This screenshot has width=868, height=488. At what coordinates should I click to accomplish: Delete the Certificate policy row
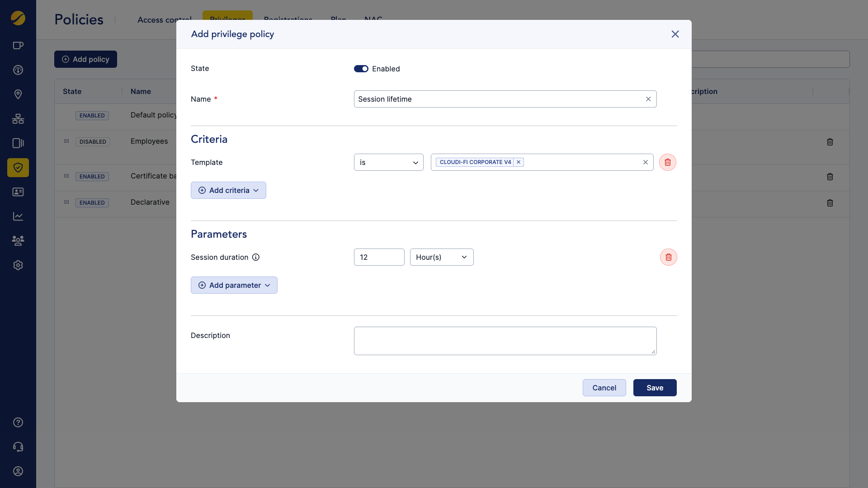coord(830,177)
